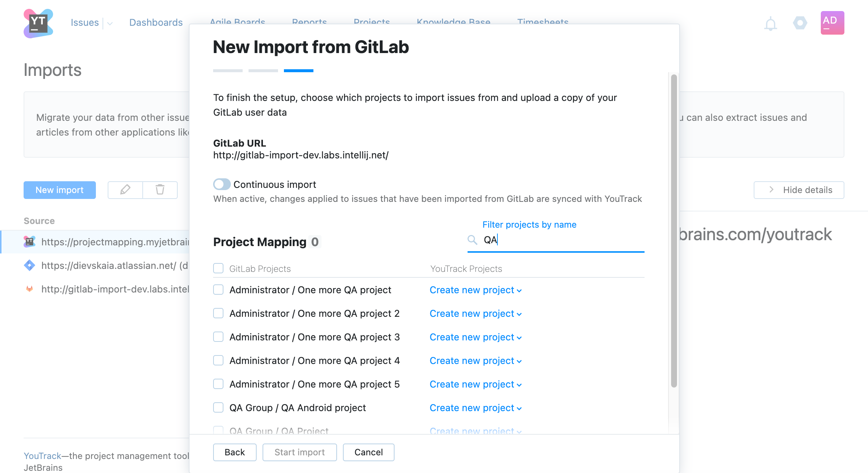The width and height of the screenshot is (868, 473).
Task: Expand Create new project for QA project 5
Action: tap(476, 384)
